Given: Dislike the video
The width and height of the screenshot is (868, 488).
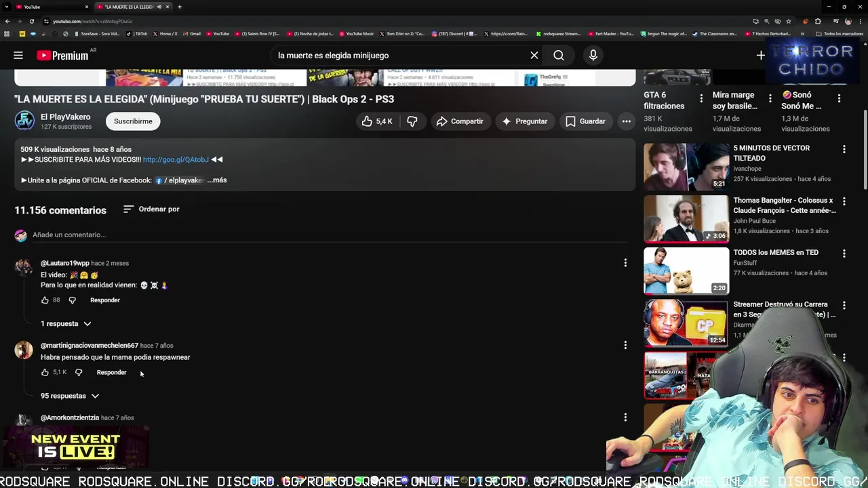Looking at the screenshot, I should (x=412, y=121).
